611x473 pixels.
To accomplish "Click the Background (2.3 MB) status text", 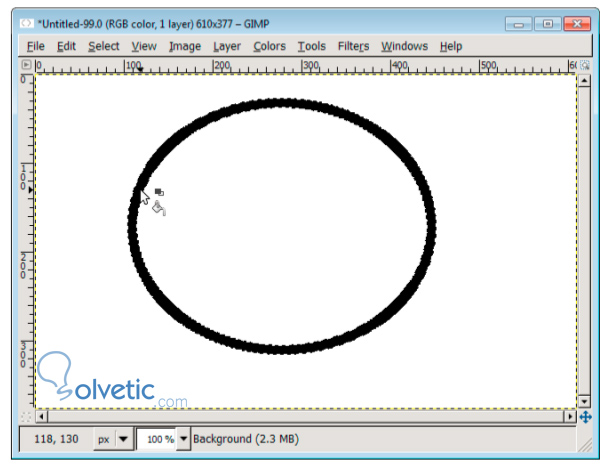I will (246, 439).
